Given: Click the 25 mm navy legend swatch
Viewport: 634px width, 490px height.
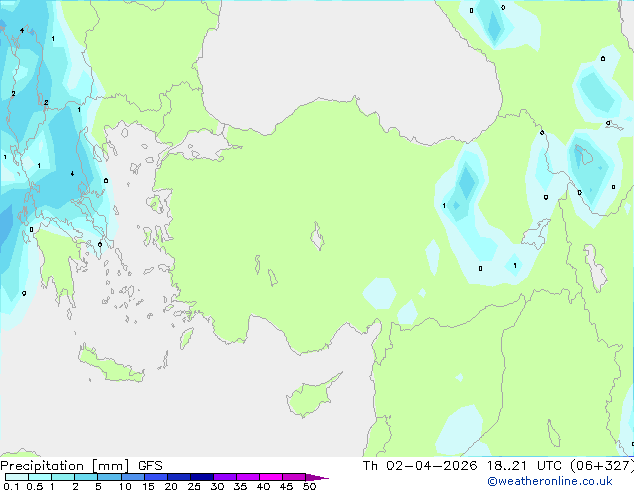Looking at the screenshot, I should pos(202,477).
